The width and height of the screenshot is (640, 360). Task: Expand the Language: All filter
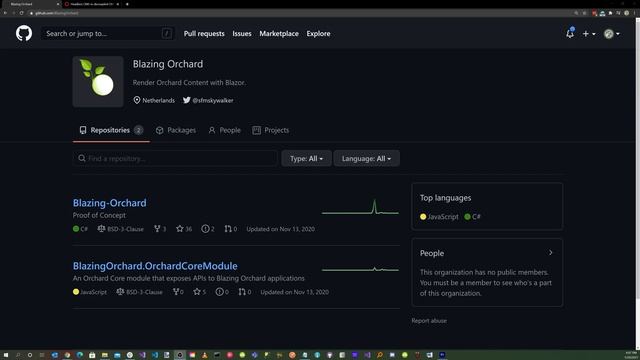(367, 158)
